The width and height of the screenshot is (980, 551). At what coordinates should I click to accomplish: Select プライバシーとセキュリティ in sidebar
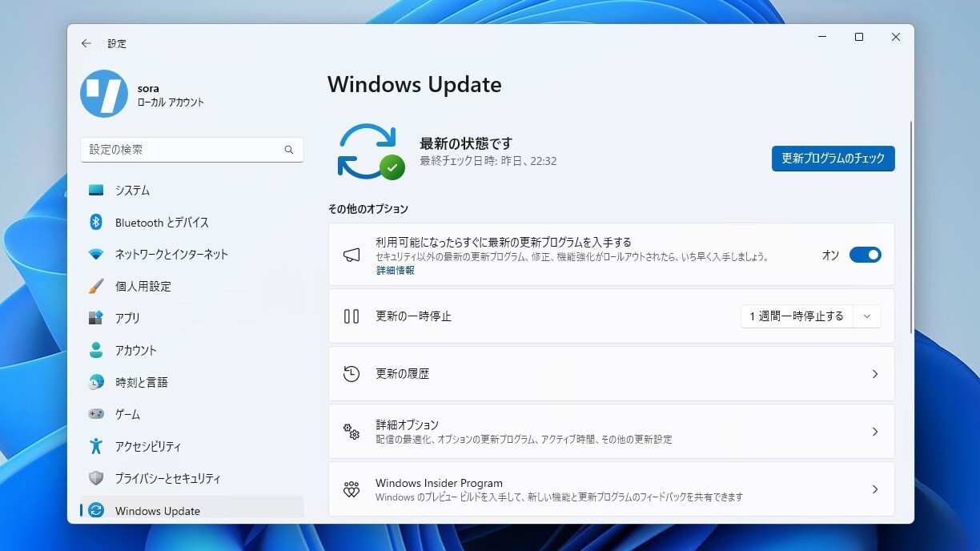tap(192, 479)
